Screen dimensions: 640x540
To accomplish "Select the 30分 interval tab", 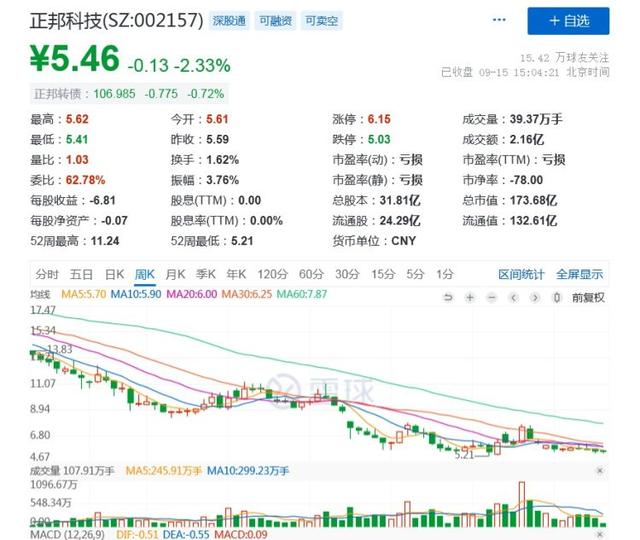I will [347, 274].
